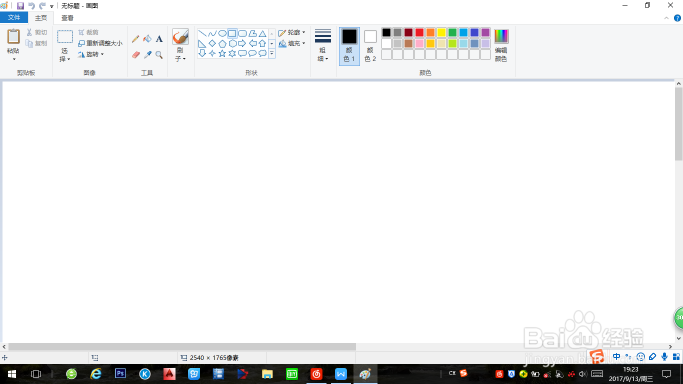The width and height of the screenshot is (683, 384).
Task: Open the File menu tab
Action: (x=14, y=17)
